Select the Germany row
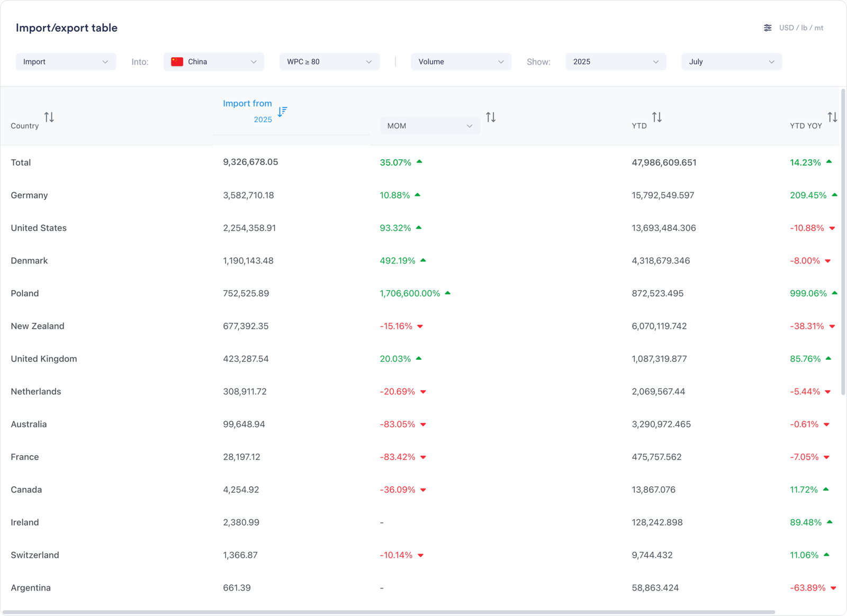Image resolution: width=847 pixels, height=616 pixels. (x=30, y=195)
